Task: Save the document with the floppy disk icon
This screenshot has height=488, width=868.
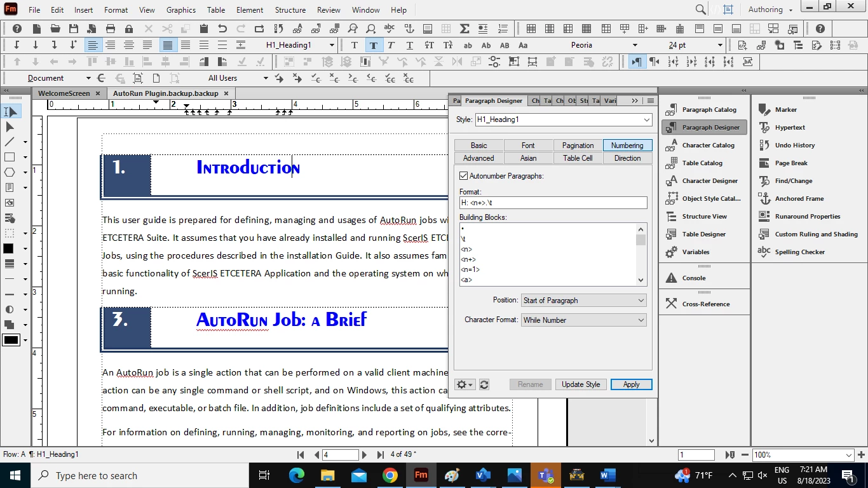Action: pos(74,29)
